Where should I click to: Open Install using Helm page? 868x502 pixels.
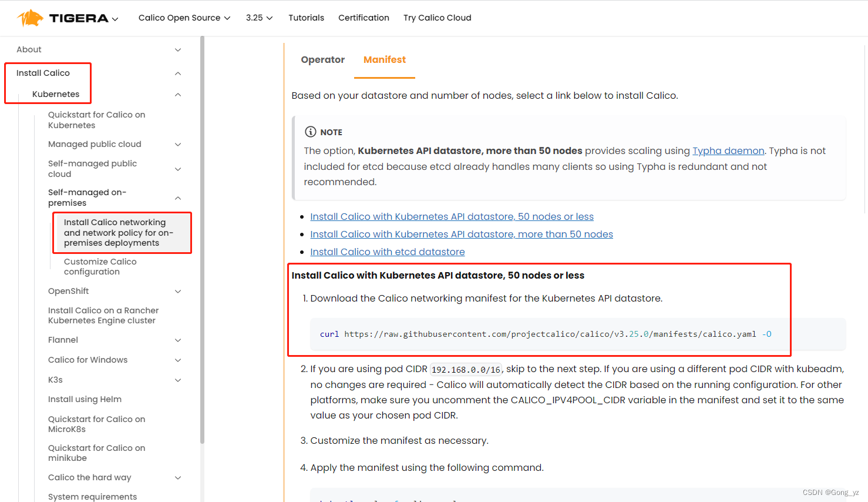click(x=85, y=399)
